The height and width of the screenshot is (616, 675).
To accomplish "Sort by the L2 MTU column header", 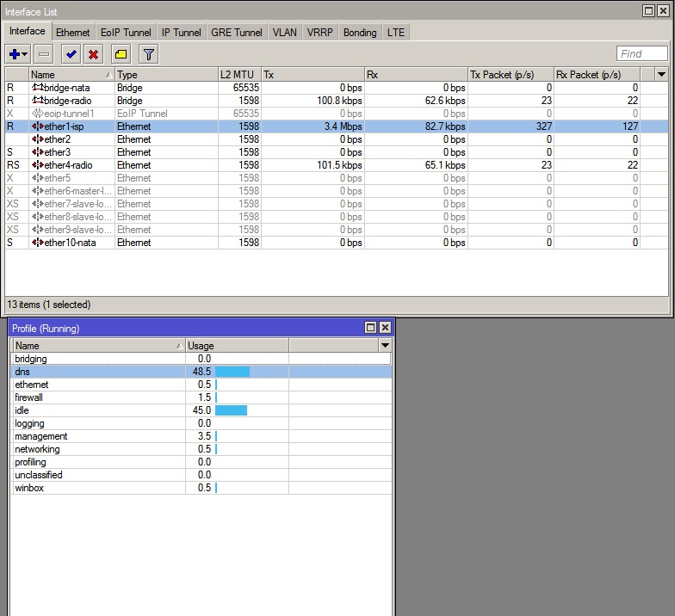I will pyautogui.click(x=239, y=74).
